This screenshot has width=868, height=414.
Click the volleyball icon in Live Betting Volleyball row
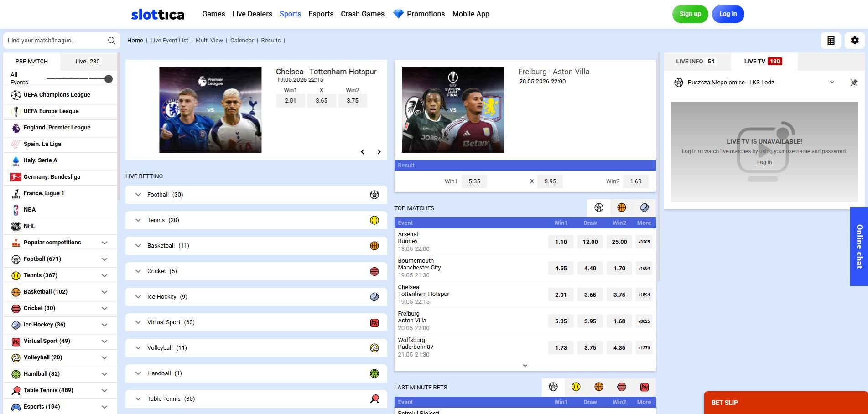tap(374, 348)
